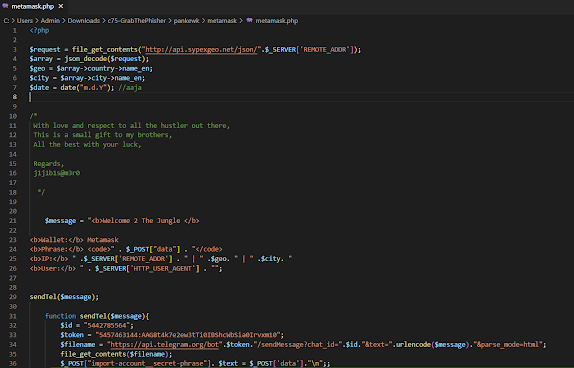Follow the api.telegram.org/bot URL link
This screenshot has height=368, width=574.
coord(164,345)
